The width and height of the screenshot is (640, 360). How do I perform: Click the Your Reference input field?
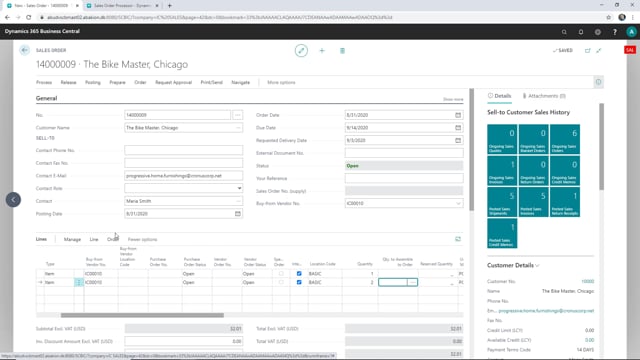[404, 178]
